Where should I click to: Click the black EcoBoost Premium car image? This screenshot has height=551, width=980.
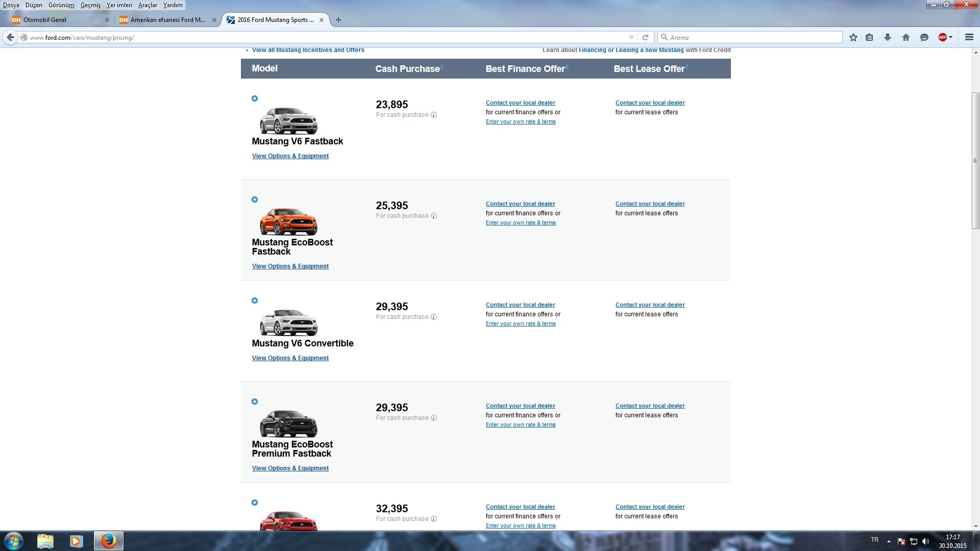click(288, 423)
